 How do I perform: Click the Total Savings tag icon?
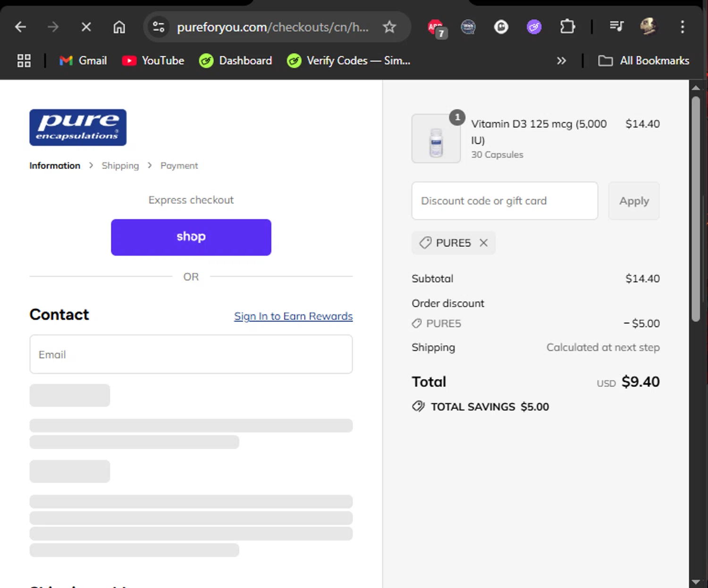pyautogui.click(x=418, y=406)
